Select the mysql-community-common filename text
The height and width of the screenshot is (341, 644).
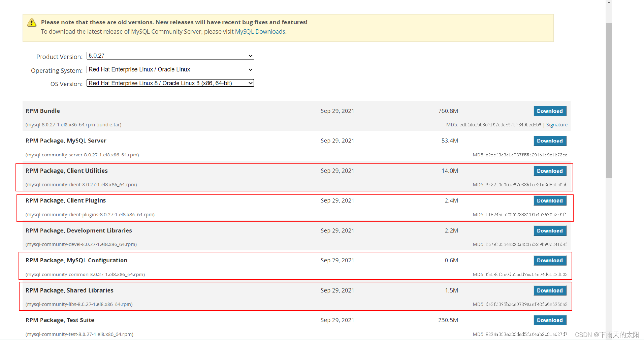tap(85, 275)
